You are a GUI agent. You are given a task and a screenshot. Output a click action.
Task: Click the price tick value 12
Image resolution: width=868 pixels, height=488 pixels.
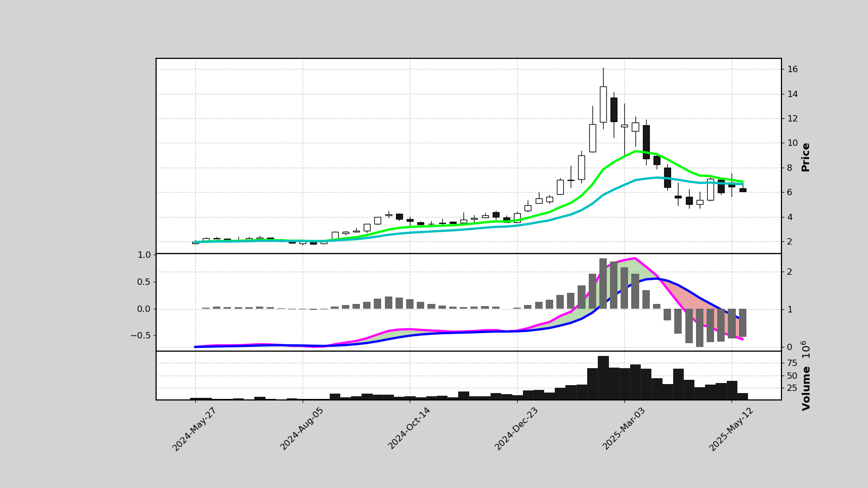click(792, 119)
